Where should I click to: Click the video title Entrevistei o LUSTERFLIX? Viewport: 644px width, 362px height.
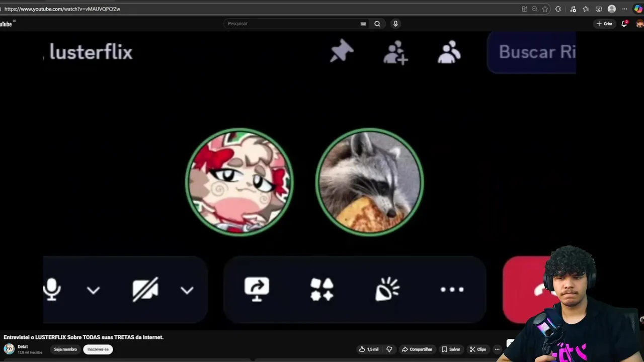tap(84, 337)
